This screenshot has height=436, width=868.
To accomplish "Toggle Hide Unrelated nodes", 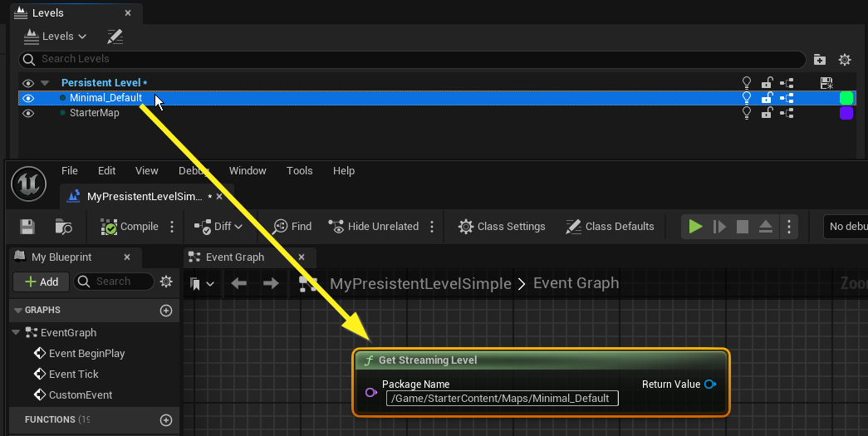I will click(374, 227).
